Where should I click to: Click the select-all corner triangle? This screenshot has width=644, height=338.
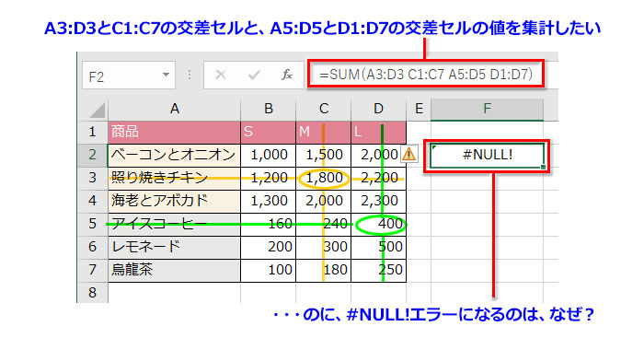coord(98,110)
